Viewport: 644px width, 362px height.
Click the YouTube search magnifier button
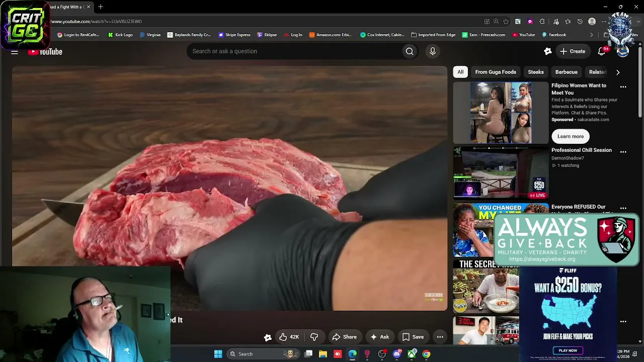click(x=410, y=51)
